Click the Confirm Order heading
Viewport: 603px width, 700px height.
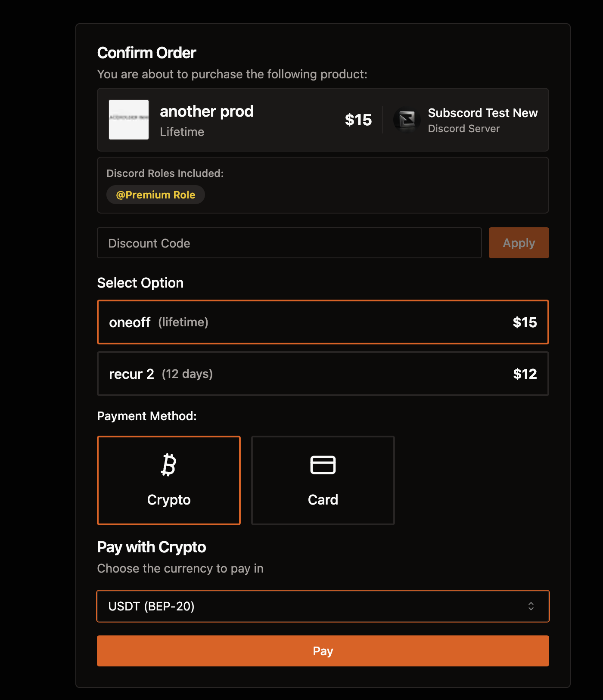146,53
